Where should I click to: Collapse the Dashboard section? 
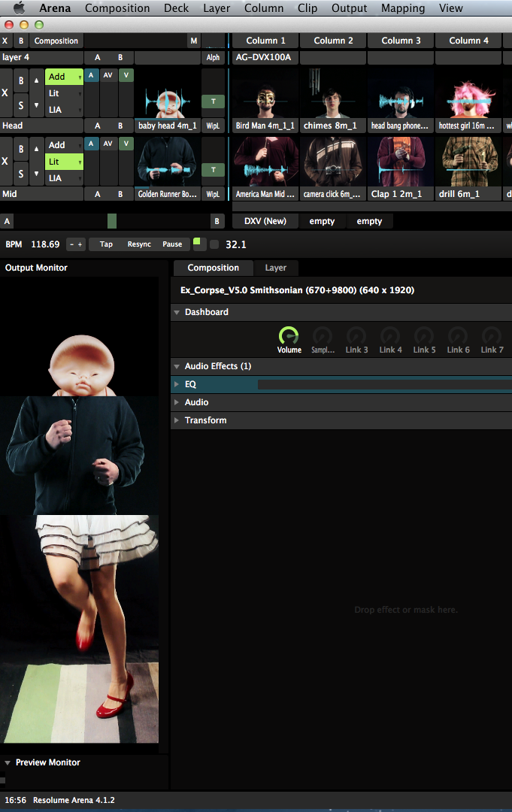(x=177, y=312)
